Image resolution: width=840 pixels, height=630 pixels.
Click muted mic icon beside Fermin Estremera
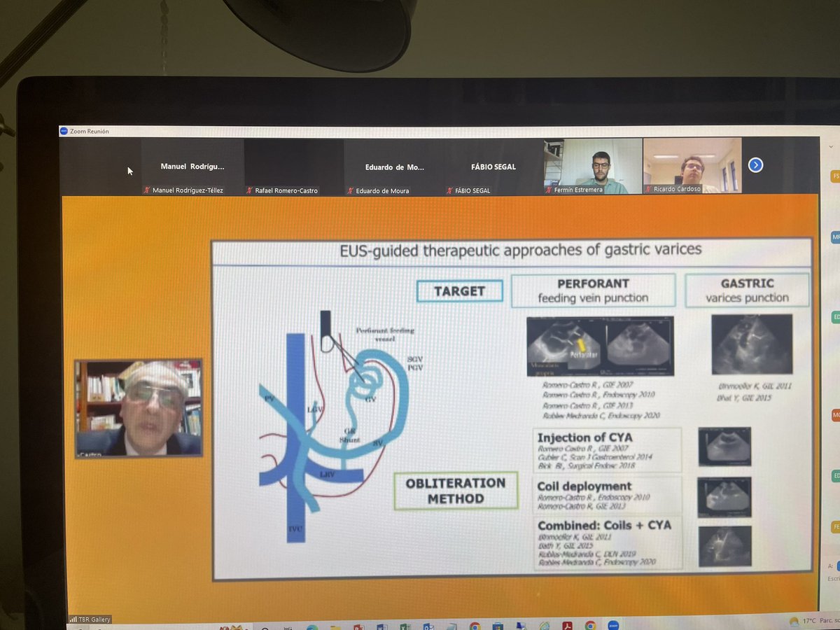click(x=547, y=189)
